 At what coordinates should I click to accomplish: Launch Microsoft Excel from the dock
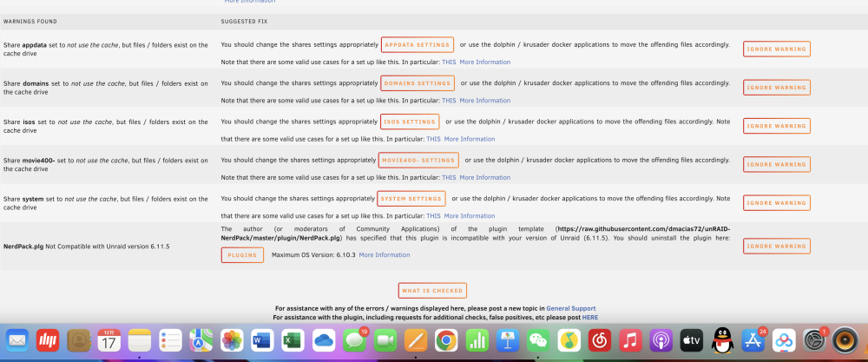(x=293, y=340)
